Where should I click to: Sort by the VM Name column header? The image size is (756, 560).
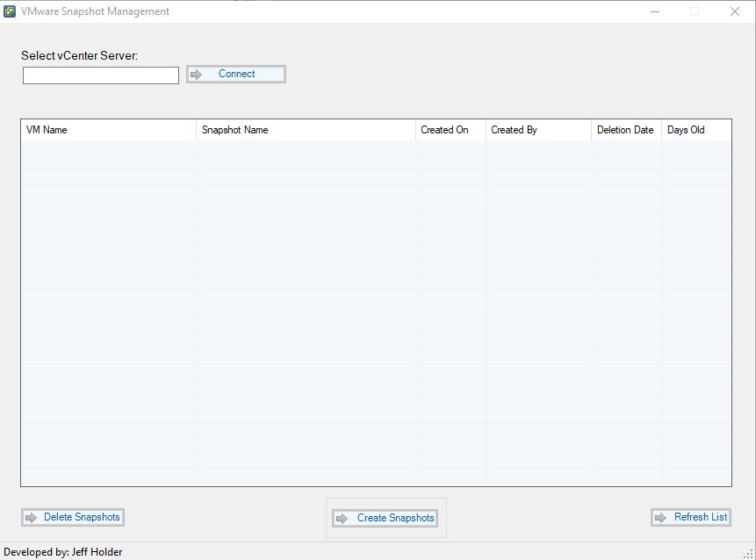pos(108,130)
